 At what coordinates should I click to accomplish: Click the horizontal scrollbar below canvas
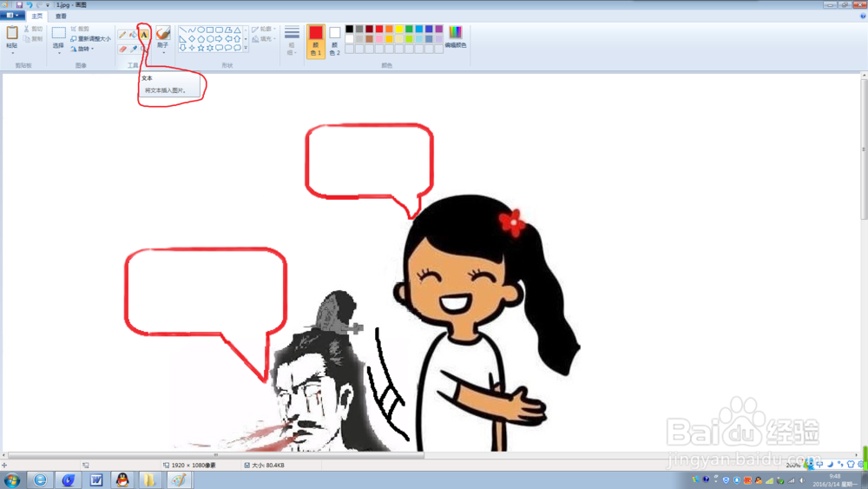(216, 455)
